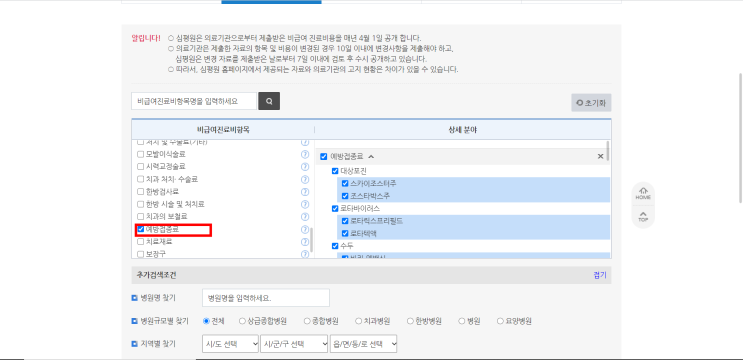Image resolution: width=743 pixels, height=360 pixels.
Task: Open help icon for 한방 시술 및 처치료
Action: [x=305, y=205]
